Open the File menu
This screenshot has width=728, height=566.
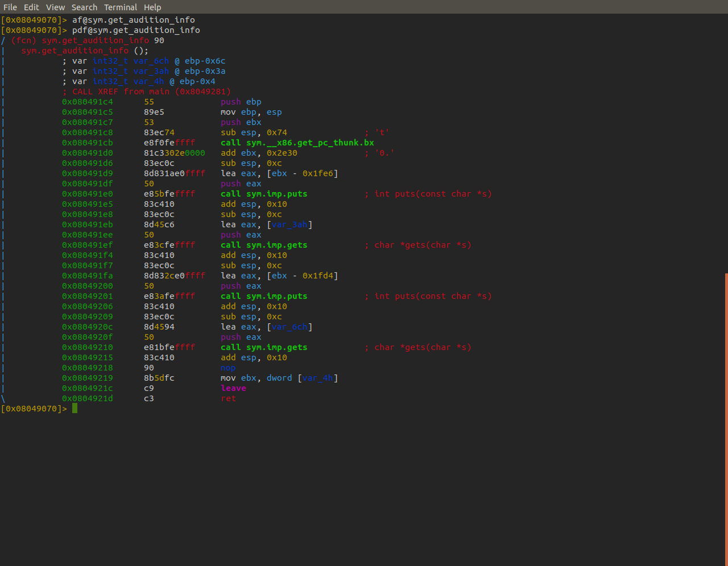10,7
